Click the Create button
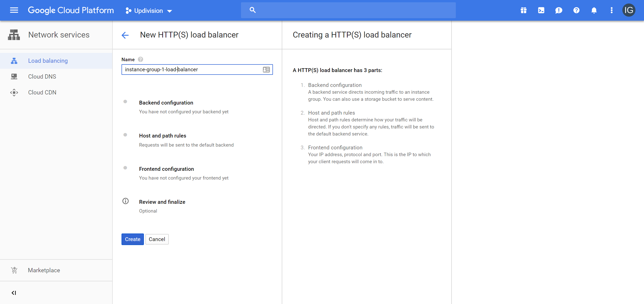This screenshot has width=644, height=304. click(133, 239)
